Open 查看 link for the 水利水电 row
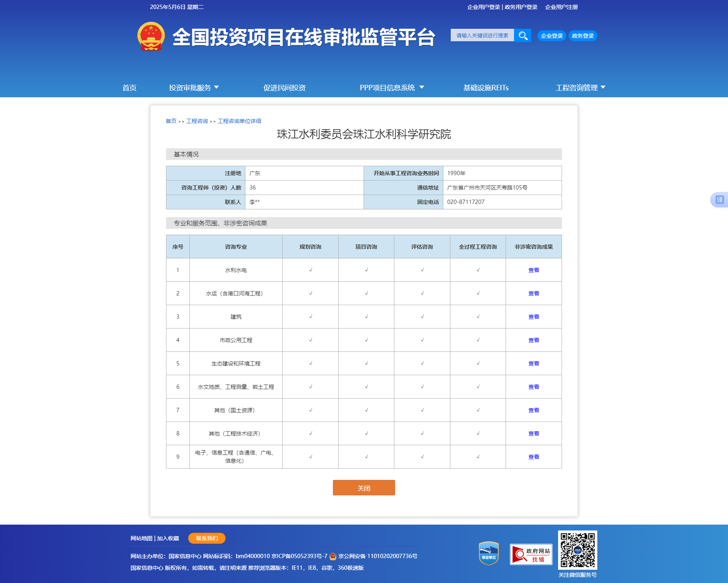Image resolution: width=728 pixels, height=583 pixels. (x=534, y=270)
